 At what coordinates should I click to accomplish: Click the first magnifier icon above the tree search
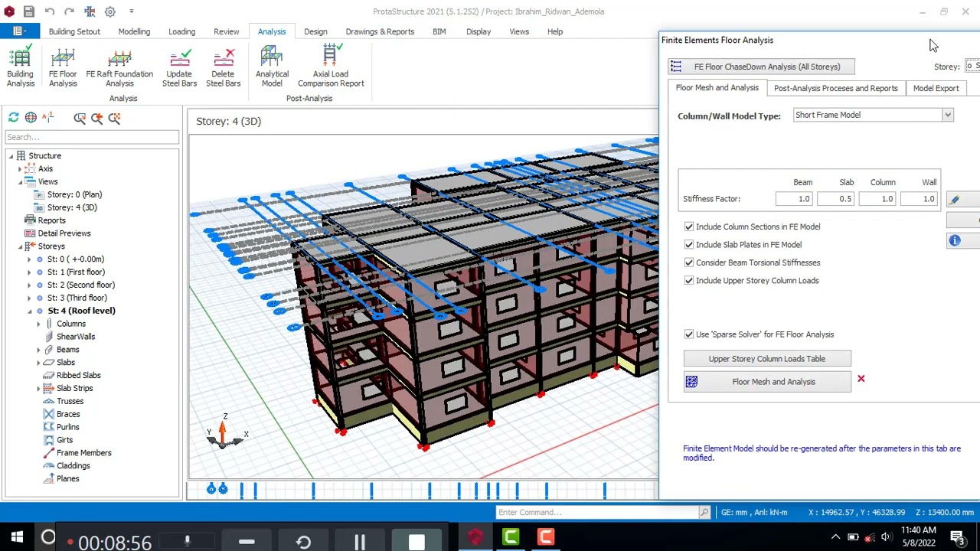(x=80, y=117)
